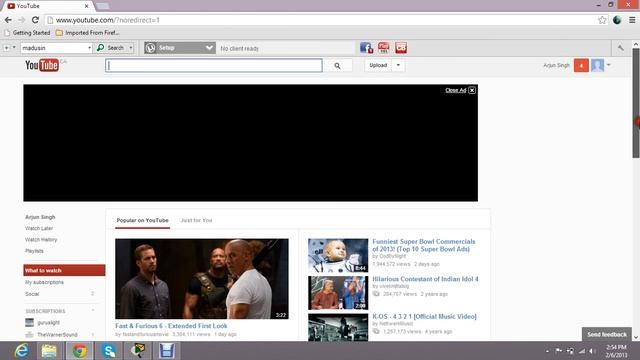Open the Facebook toolbar icon
Image resolution: width=640 pixels, height=360 pixels.
click(x=366, y=48)
